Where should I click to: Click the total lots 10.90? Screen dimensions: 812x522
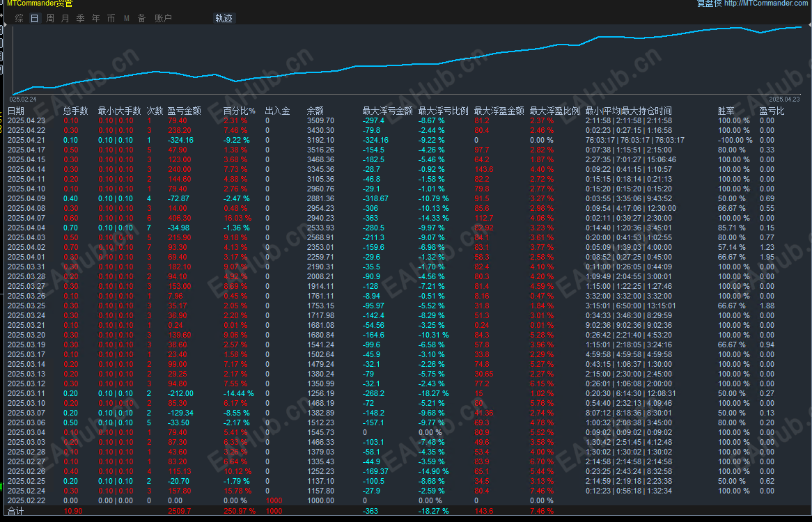(x=73, y=511)
